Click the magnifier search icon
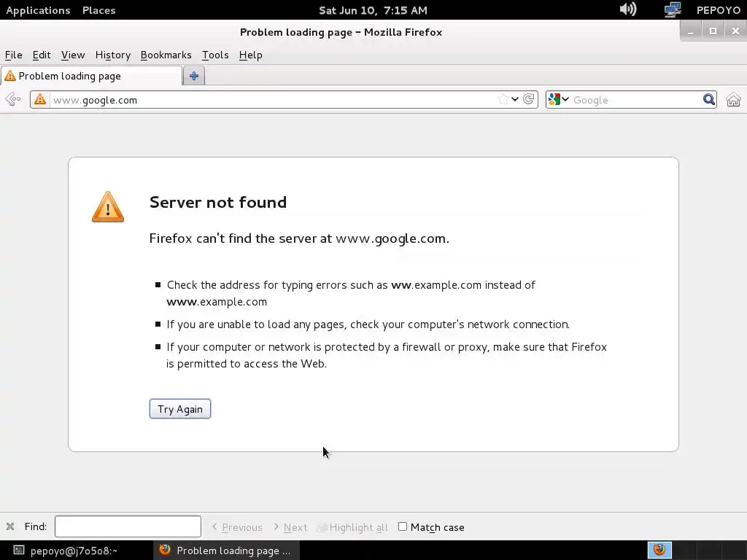Viewport: 747px width, 560px height. [x=709, y=99]
